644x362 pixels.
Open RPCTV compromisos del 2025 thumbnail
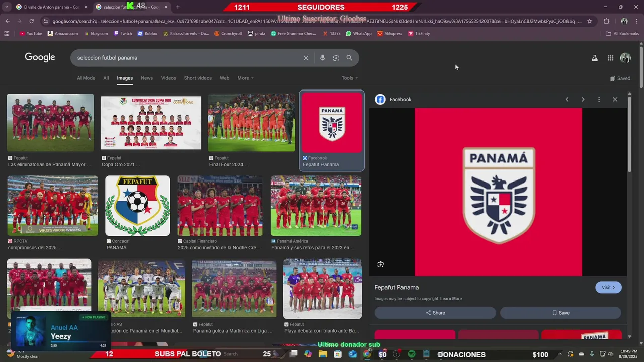52,206
